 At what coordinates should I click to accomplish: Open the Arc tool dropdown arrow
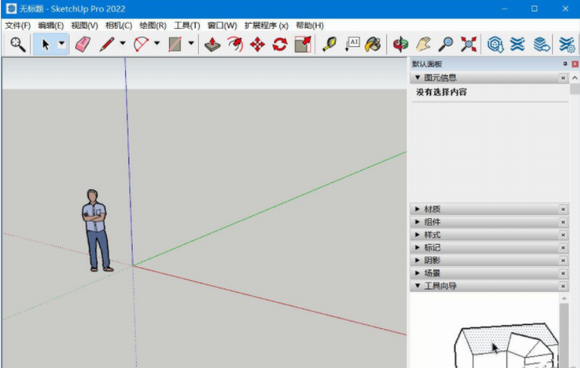tap(157, 44)
